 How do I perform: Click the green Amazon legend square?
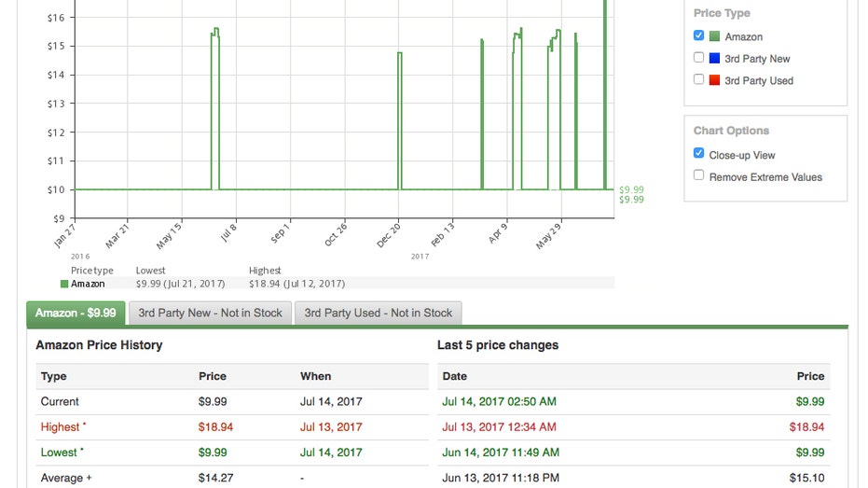(x=64, y=285)
